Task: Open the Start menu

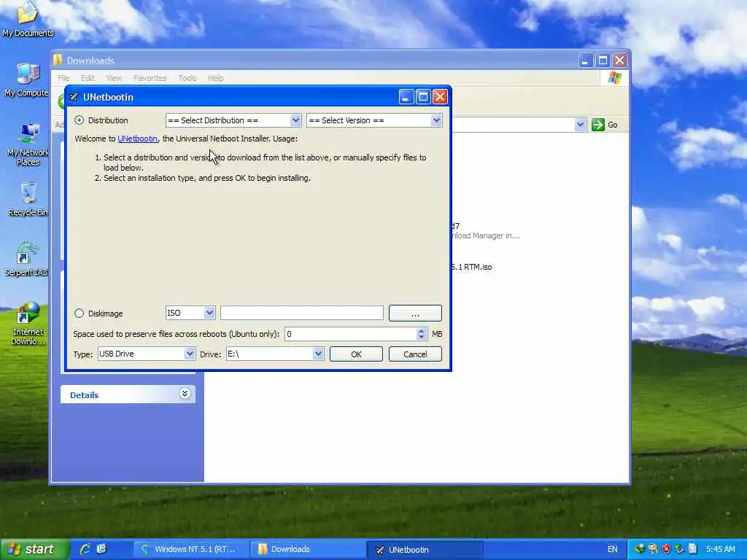Action: pyautogui.click(x=34, y=549)
